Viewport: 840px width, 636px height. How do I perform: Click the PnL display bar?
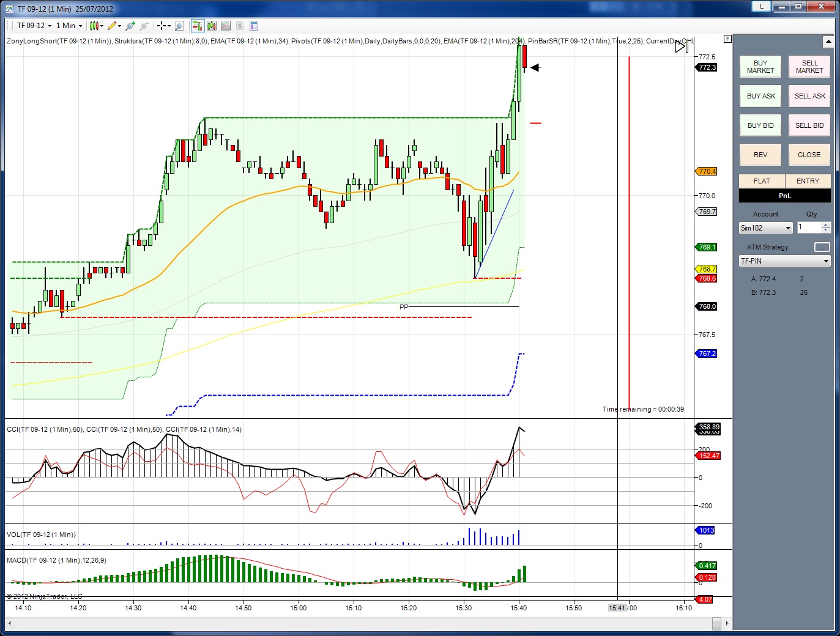point(785,196)
